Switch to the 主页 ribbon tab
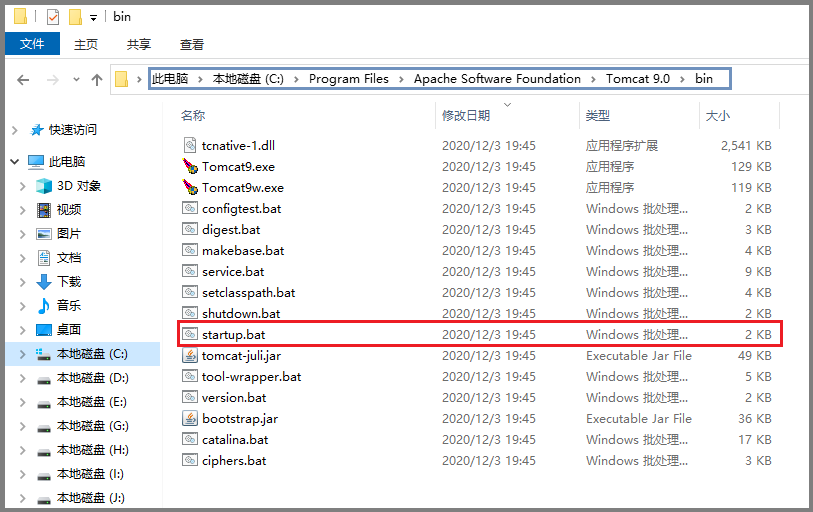The height and width of the screenshot is (512, 813). pyautogui.click(x=86, y=44)
